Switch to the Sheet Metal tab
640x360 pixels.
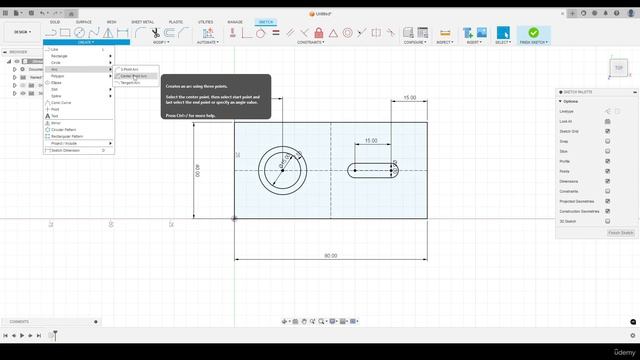point(142,22)
